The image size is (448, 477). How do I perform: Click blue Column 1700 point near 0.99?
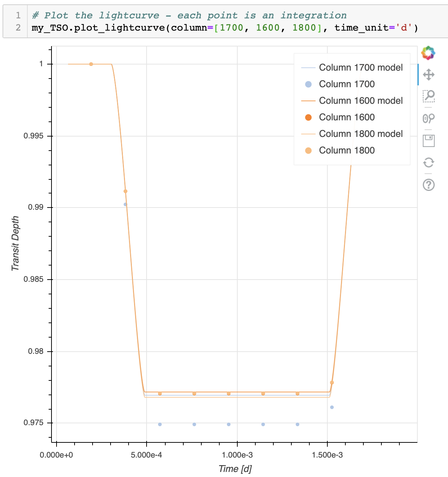point(125,204)
